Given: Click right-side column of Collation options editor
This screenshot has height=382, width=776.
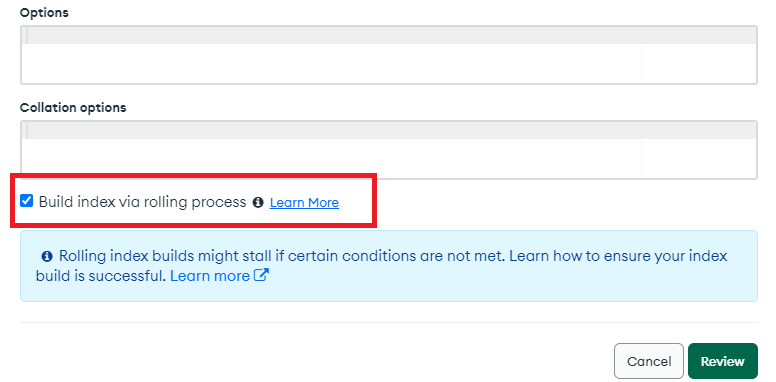Looking at the screenshot, I should (x=699, y=158).
